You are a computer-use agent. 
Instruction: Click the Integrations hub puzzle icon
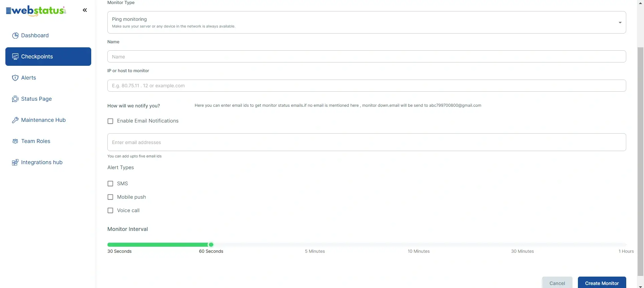coord(15,162)
